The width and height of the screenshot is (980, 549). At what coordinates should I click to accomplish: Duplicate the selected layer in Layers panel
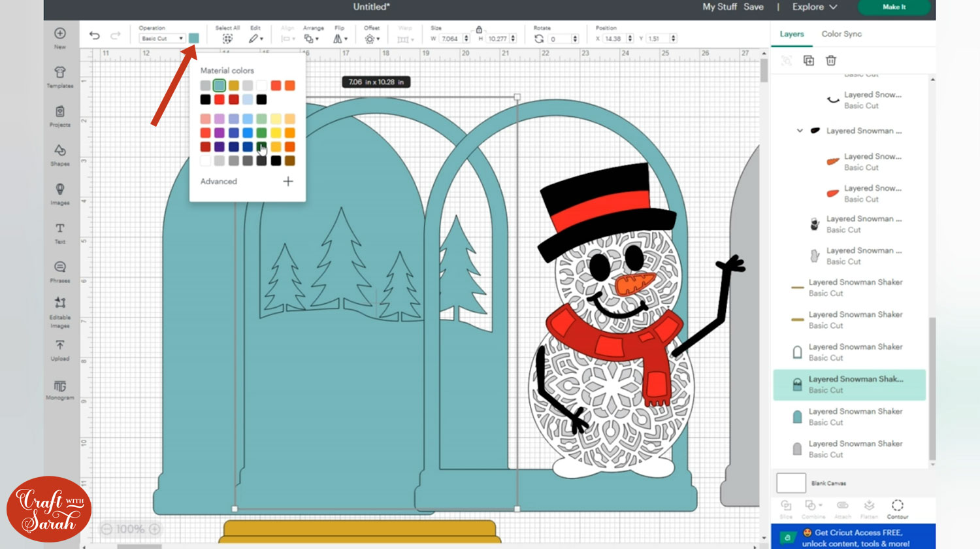pos(809,61)
